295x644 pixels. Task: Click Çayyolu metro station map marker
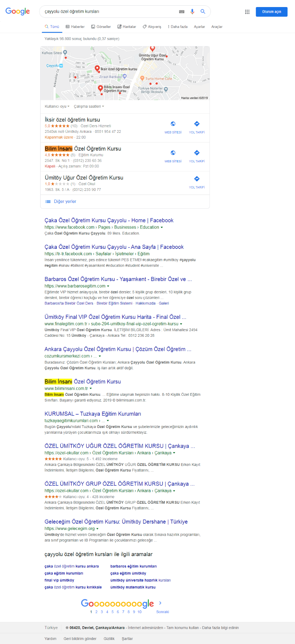point(61,66)
